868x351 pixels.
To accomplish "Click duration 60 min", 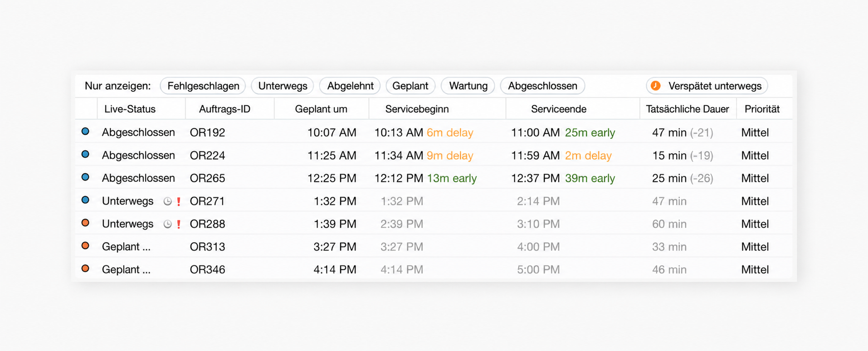I will coord(669,224).
